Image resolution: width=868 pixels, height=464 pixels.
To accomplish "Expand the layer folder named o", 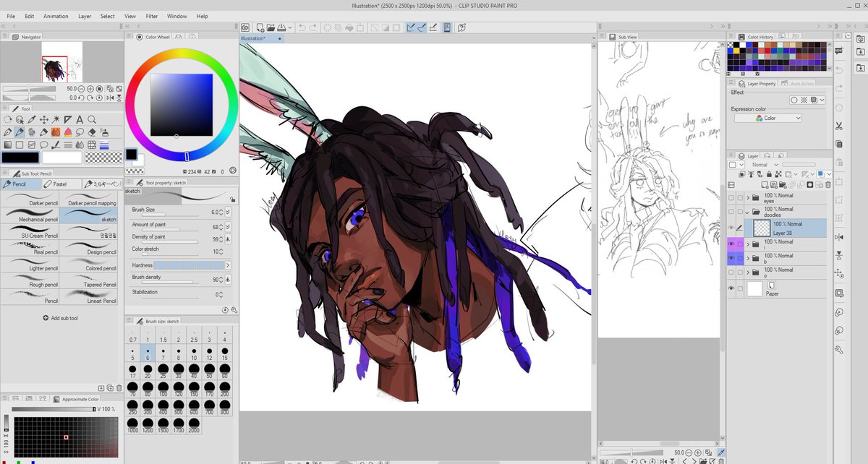I will click(x=748, y=272).
